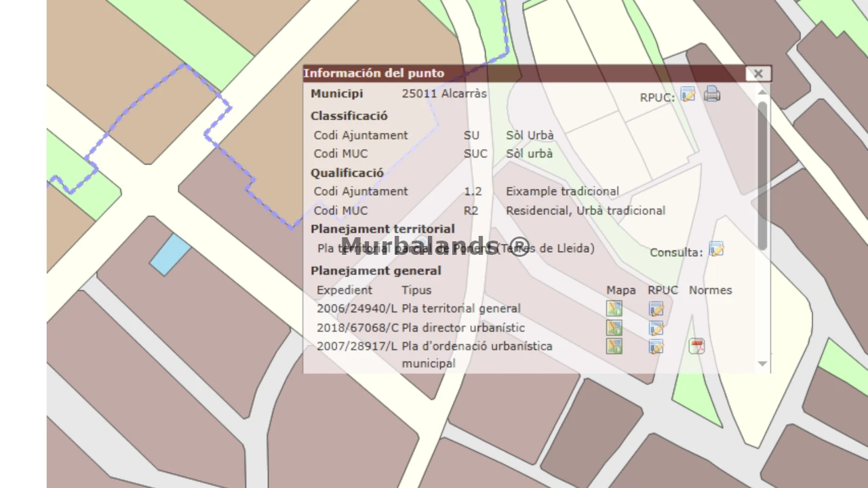Open RPUC icon for Pla director urbanístic
Screen dimensions: 868x488
pyautogui.click(x=656, y=329)
